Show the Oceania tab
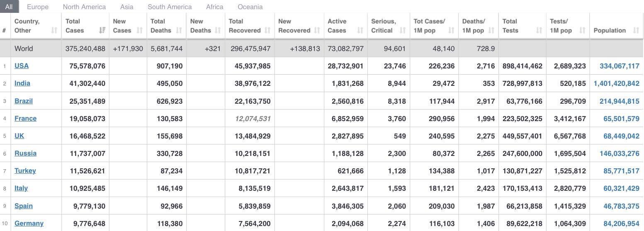 (250, 7)
